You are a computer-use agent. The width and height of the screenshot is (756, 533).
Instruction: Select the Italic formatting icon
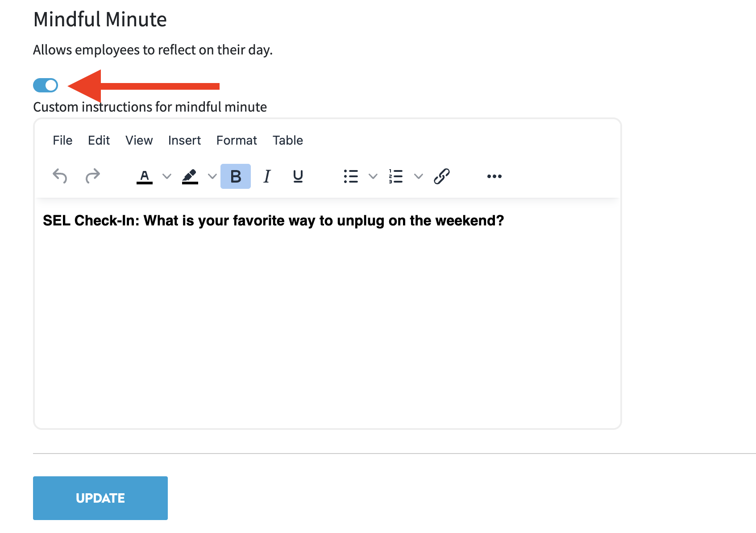[266, 176]
